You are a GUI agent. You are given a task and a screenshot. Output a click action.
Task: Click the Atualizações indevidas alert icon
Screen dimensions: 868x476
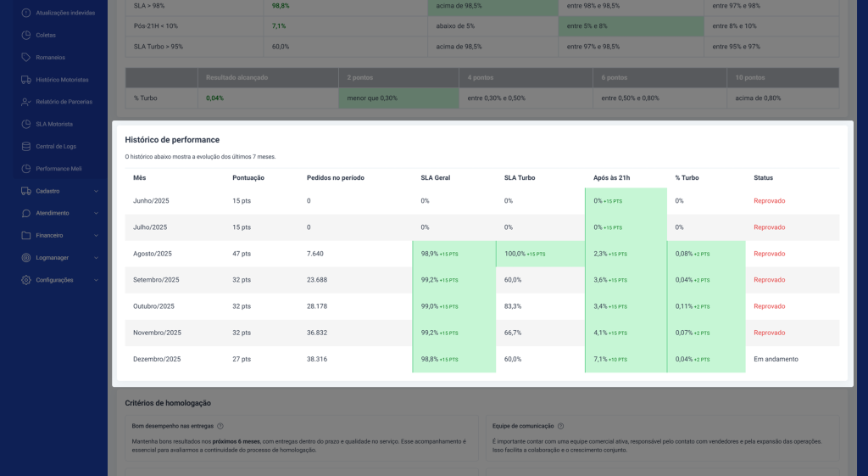26,13
